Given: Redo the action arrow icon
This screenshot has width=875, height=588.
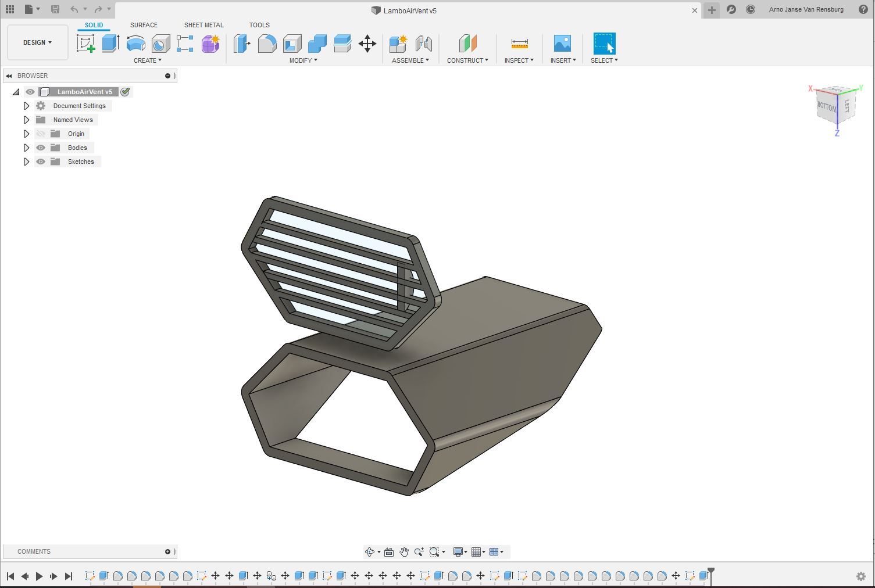Looking at the screenshot, I should tap(98, 9).
